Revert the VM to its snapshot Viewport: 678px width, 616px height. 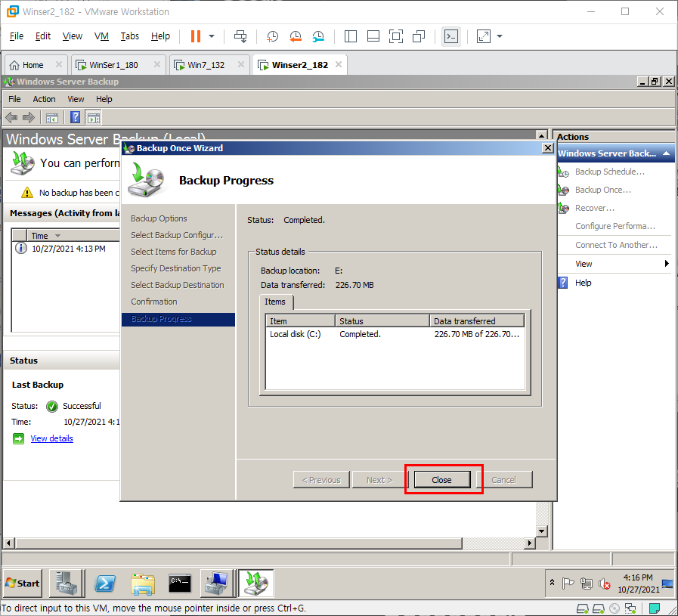[296, 36]
